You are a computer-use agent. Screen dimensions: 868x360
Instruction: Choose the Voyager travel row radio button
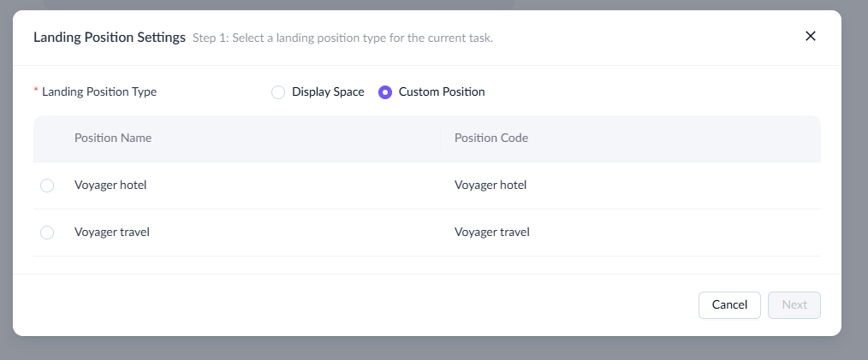click(x=47, y=233)
